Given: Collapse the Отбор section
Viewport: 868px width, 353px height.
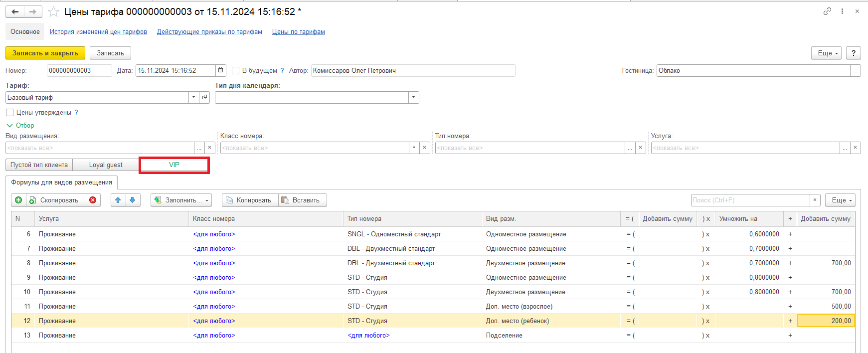Looking at the screenshot, I should pyautogui.click(x=20, y=125).
